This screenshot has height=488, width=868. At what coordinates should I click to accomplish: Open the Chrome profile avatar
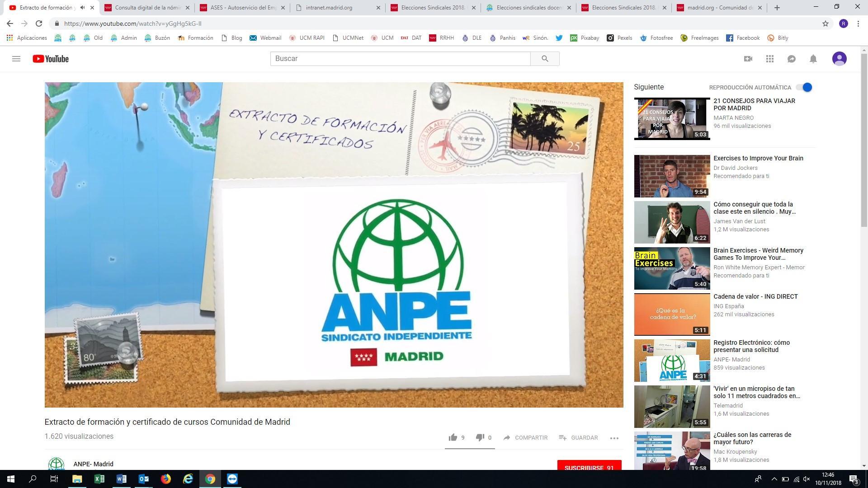pos(843,23)
